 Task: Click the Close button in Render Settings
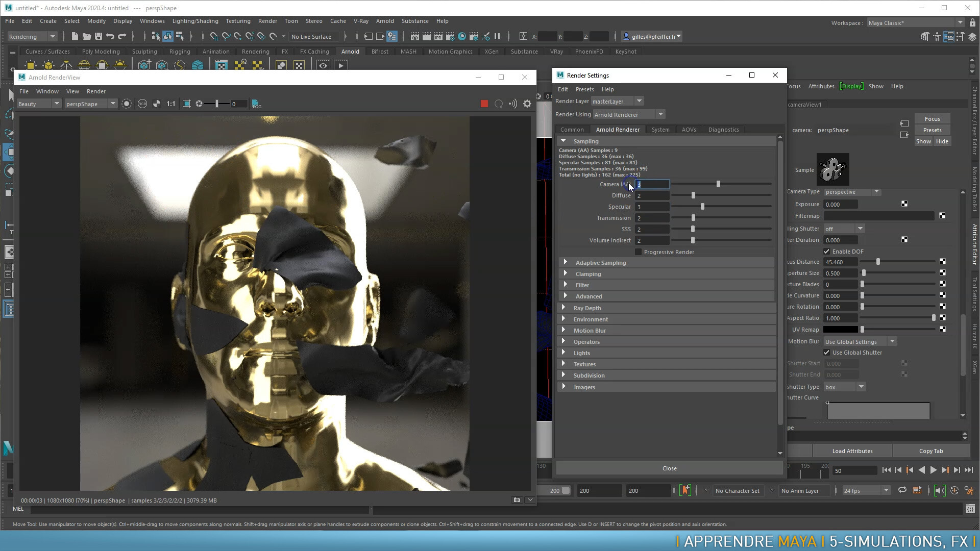669,468
